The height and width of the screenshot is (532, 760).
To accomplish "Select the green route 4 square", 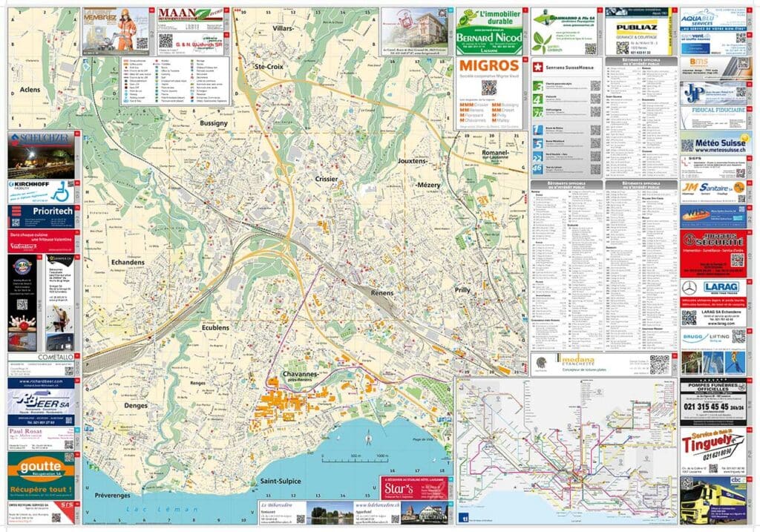I will (537, 99).
